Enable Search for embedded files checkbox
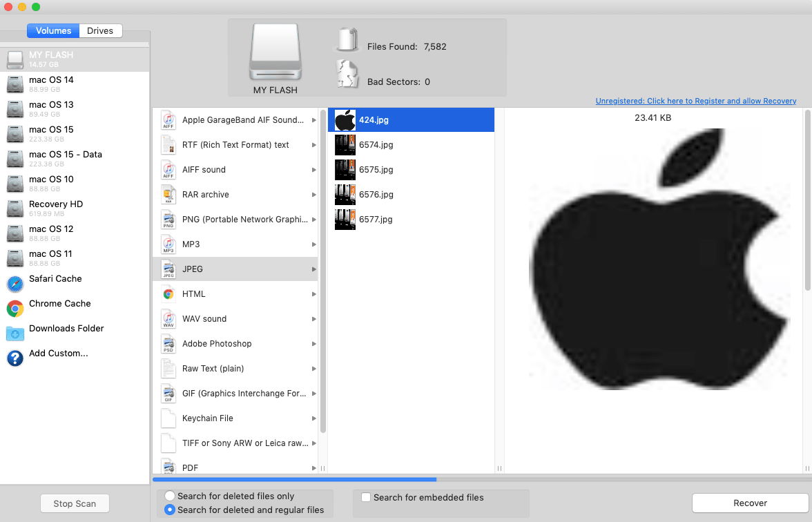This screenshot has height=522, width=812. coord(366,497)
